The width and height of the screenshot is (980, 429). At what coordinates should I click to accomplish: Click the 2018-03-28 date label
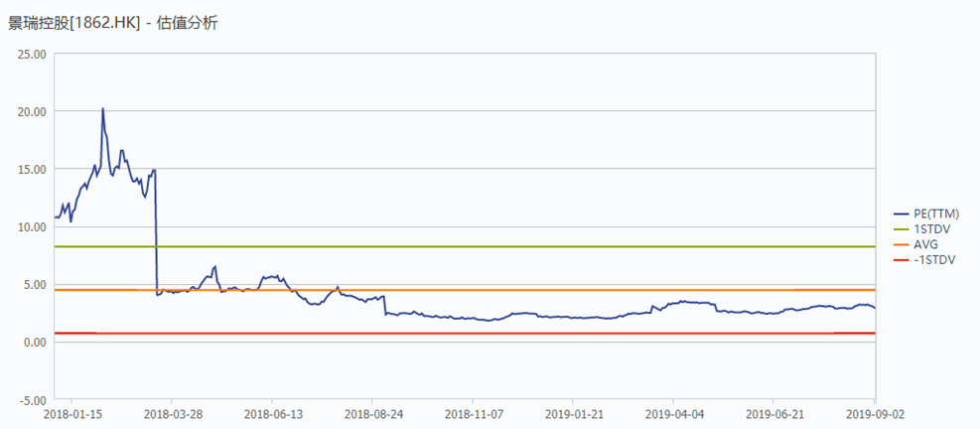click(171, 414)
